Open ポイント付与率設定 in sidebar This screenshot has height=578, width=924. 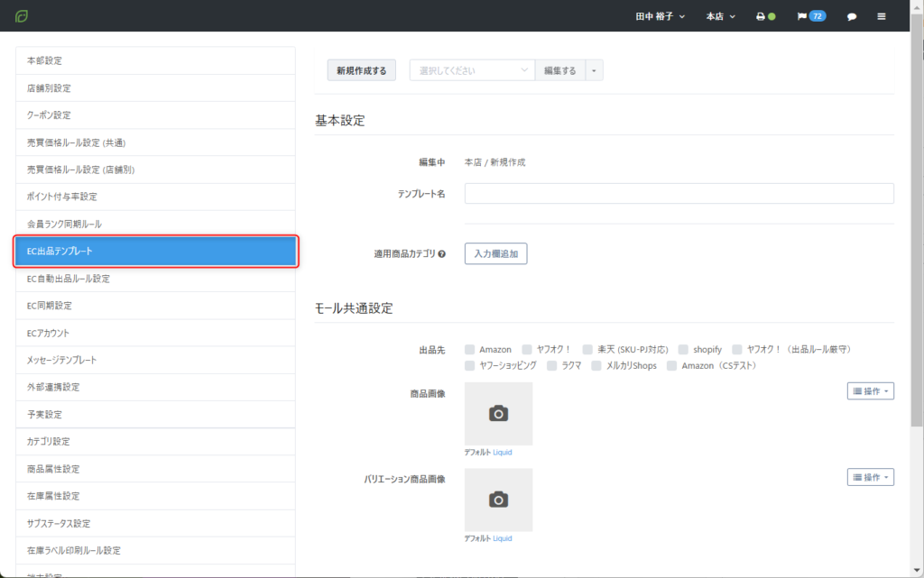click(x=155, y=197)
